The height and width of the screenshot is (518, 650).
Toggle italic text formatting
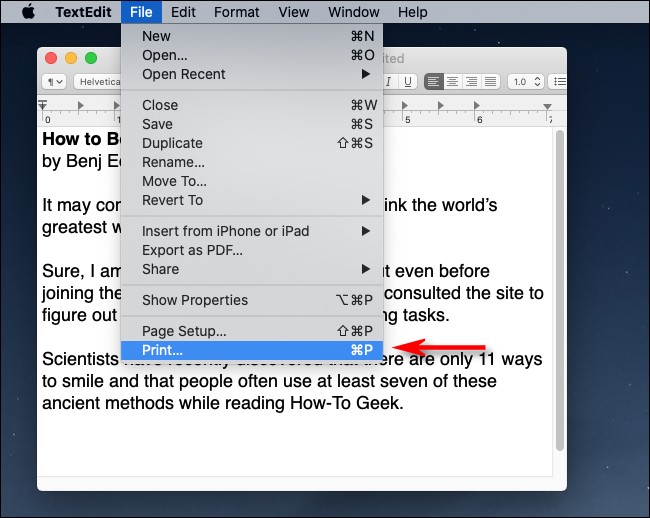(x=388, y=82)
